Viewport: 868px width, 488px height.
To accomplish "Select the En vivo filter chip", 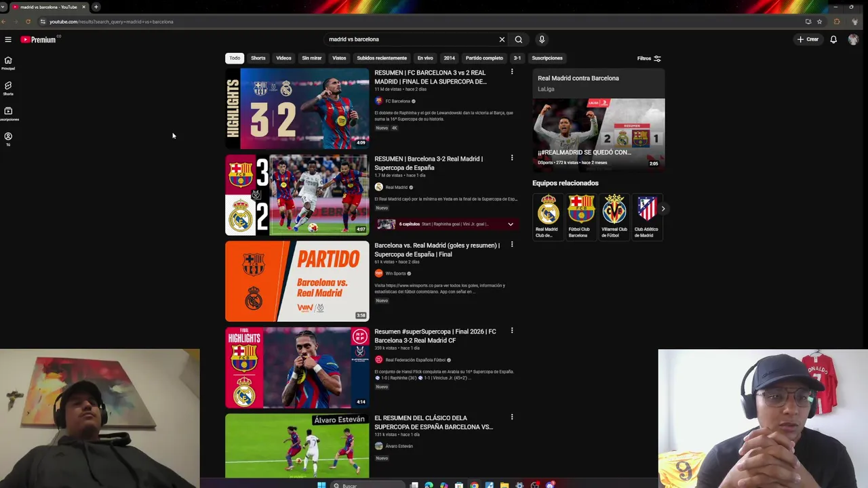I will (x=425, y=58).
